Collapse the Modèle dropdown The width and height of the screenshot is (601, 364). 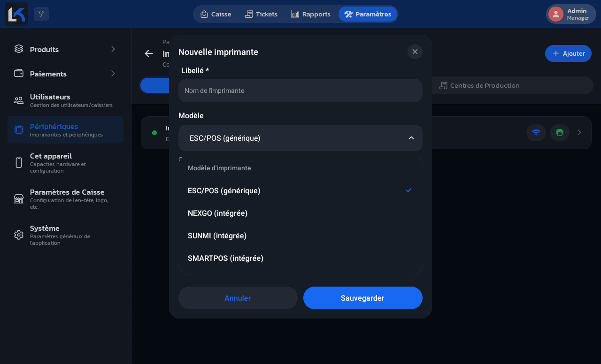411,138
